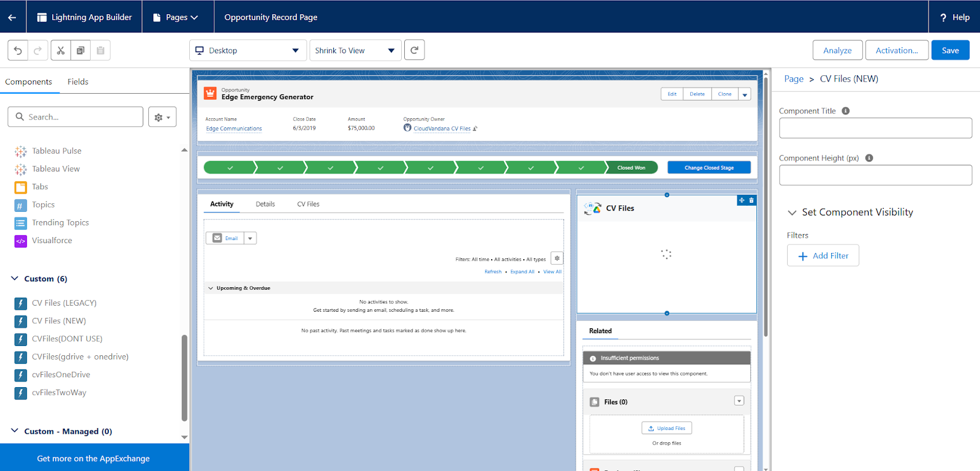Click the Copy icon in toolbar
Image resolution: width=980 pixels, height=471 pixels.
80,50
